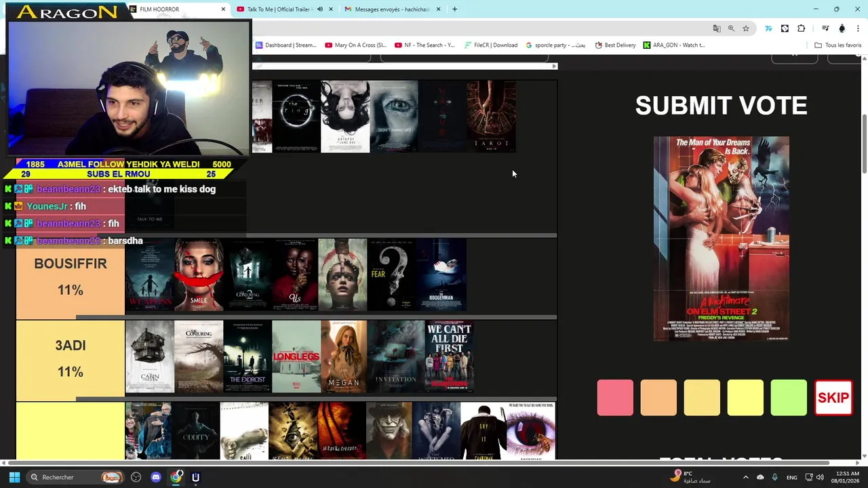Image resolution: width=868 pixels, height=488 pixels.
Task: Open the sporcle party bookmark
Action: pos(555,45)
